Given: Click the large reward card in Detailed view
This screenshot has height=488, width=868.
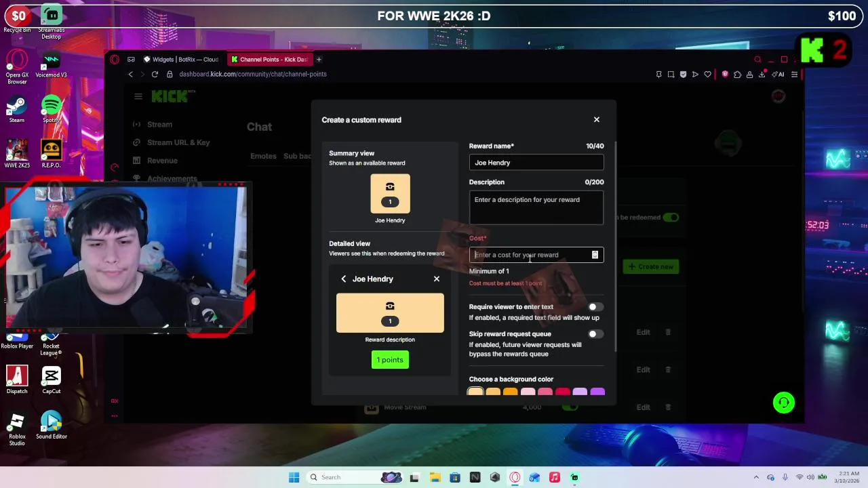Looking at the screenshot, I should coord(390,313).
